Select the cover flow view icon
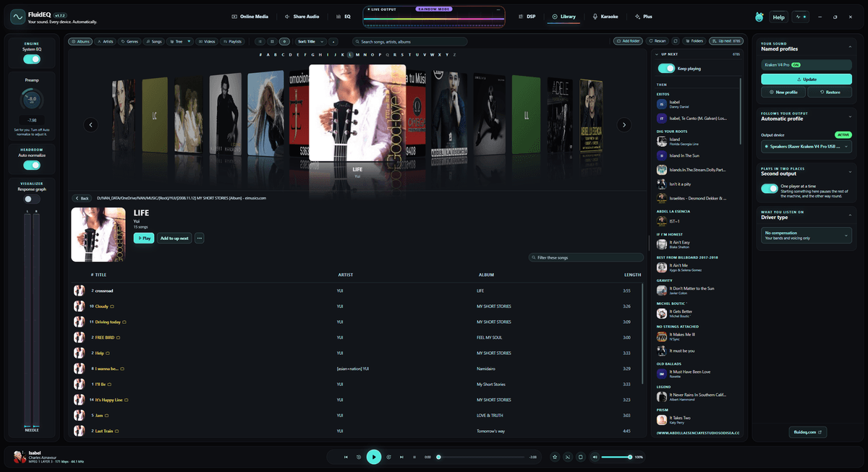The width and height of the screenshot is (868, 472). coord(284,41)
